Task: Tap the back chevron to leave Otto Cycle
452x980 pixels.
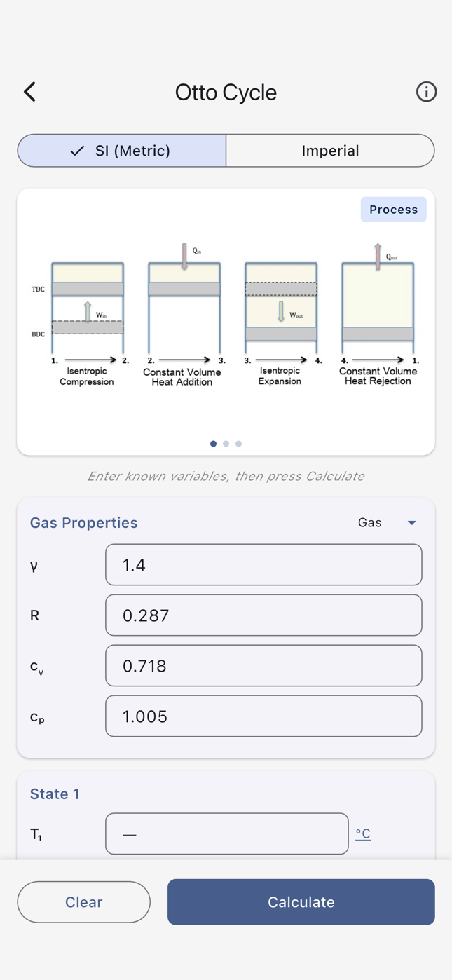Action: (29, 92)
